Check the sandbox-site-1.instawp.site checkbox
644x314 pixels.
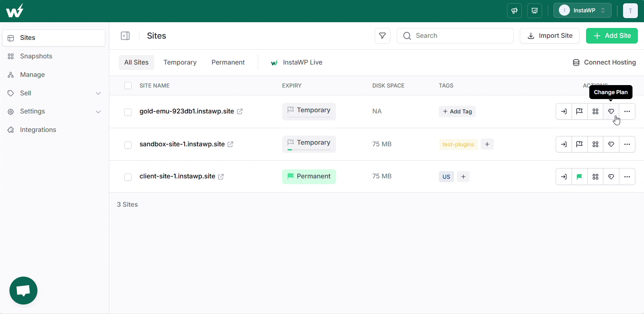pos(128,145)
